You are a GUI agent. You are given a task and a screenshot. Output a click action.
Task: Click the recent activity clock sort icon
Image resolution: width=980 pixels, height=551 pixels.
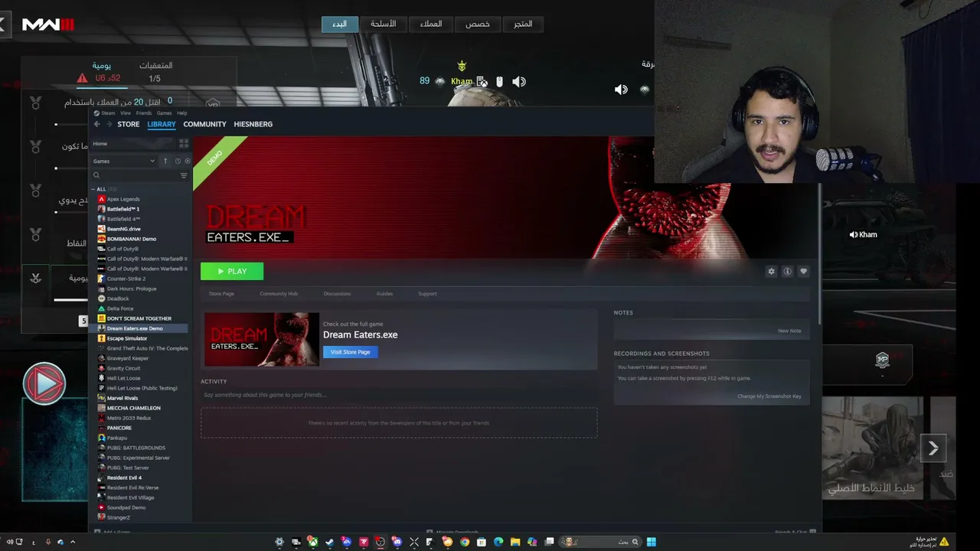click(178, 161)
